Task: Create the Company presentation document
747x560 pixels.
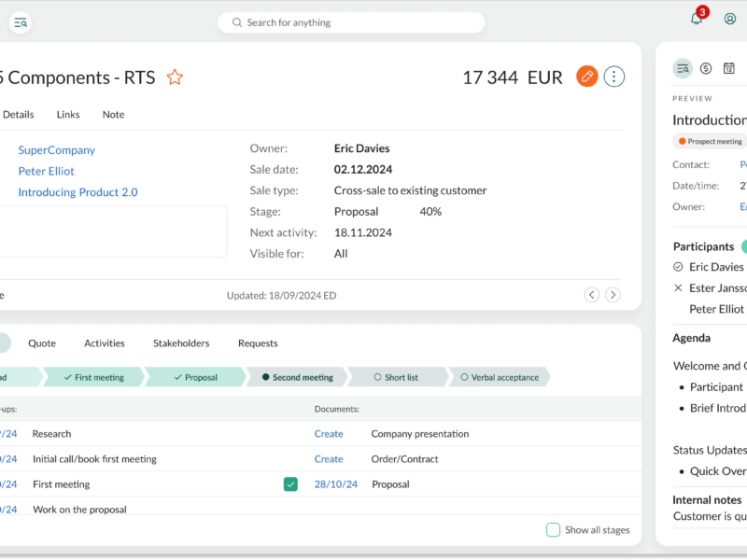Action: pyautogui.click(x=329, y=434)
